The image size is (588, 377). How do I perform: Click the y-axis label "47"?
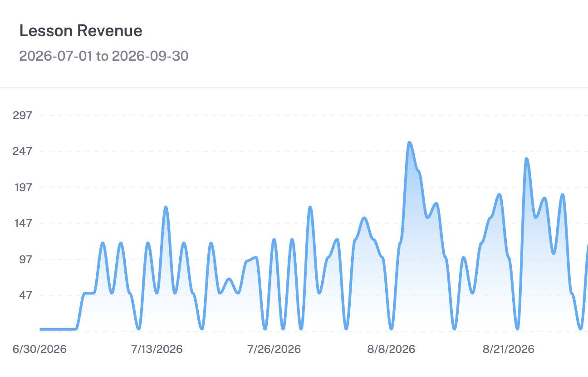(x=26, y=295)
